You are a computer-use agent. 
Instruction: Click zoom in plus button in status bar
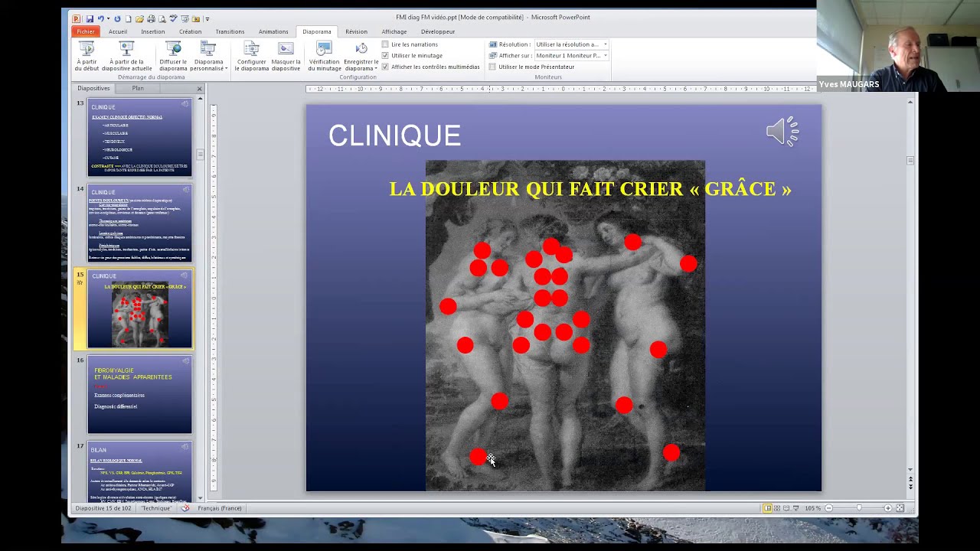888,508
